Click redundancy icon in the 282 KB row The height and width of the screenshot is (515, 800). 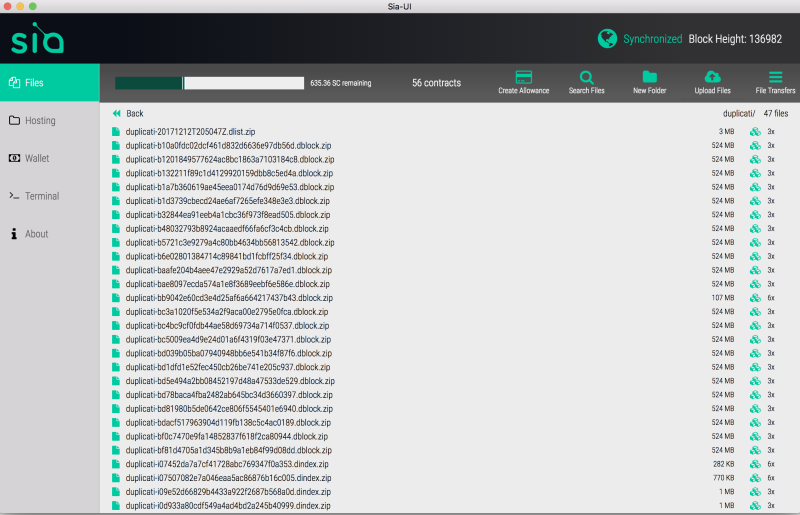coord(755,464)
